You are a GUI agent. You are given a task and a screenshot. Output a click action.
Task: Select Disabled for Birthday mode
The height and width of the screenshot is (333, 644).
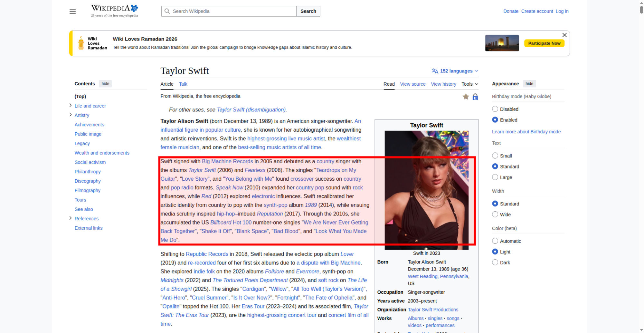point(495,109)
